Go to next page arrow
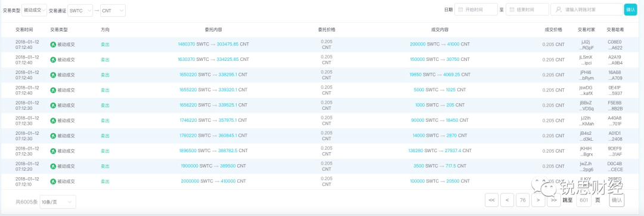Image resolution: width=644 pixels, height=216 pixels. [538, 200]
